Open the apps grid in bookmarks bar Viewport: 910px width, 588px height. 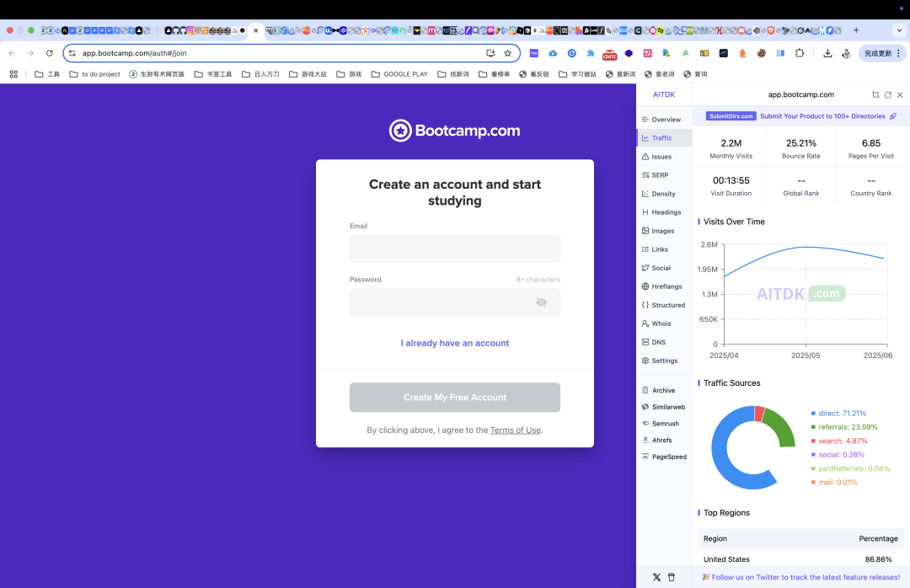pyautogui.click(x=14, y=74)
